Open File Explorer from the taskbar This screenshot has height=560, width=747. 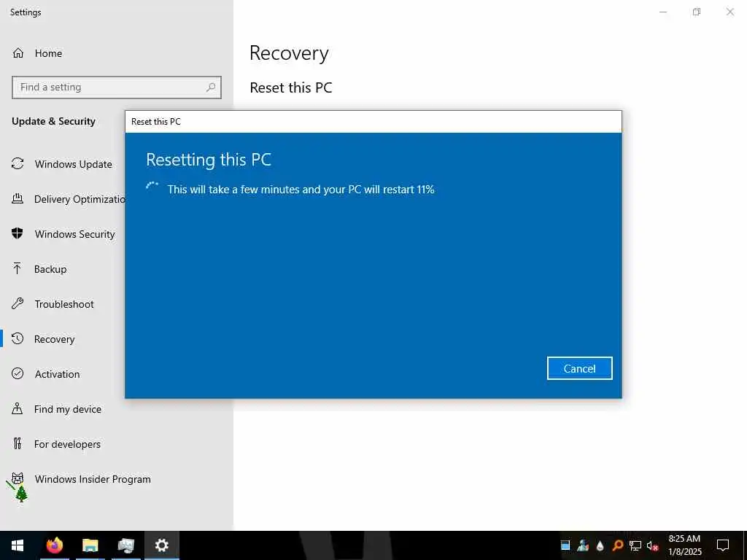click(90, 545)
